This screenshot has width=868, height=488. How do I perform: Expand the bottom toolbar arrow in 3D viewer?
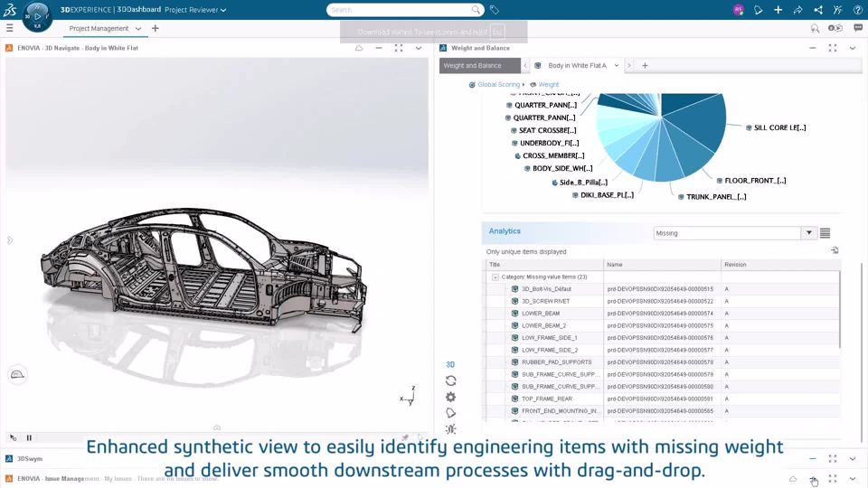217,427
